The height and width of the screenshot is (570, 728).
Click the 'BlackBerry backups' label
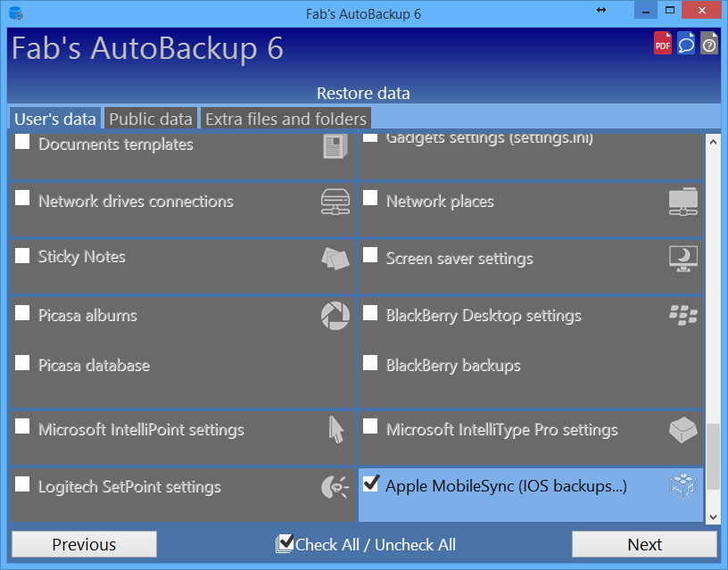click(x=453, y=366)
